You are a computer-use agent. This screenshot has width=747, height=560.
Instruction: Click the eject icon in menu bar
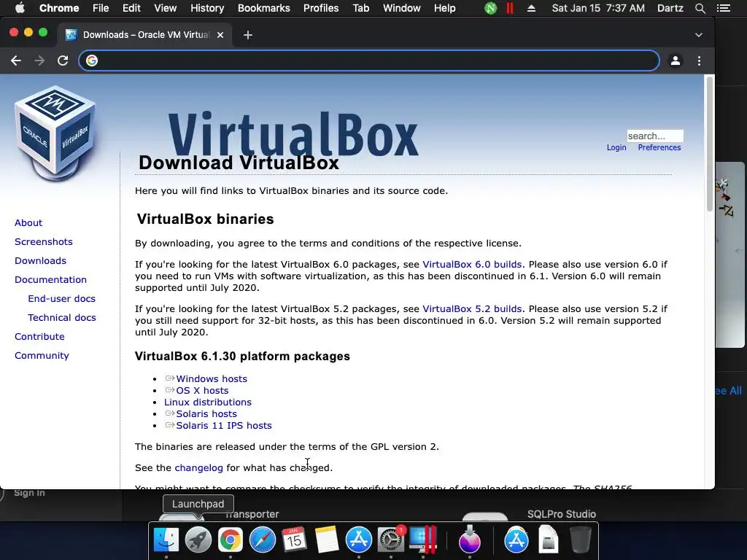click(531, 8)
